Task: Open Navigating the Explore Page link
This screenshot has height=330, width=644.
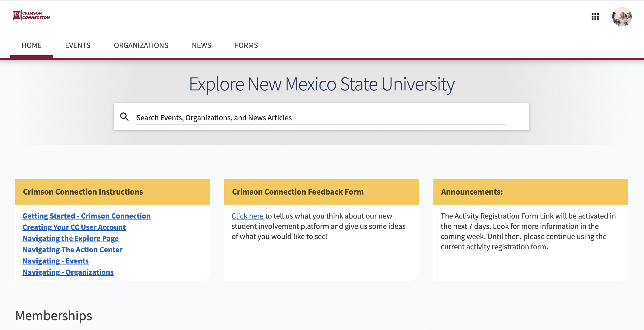Action: pyautogui.click(x=71, y=238)
